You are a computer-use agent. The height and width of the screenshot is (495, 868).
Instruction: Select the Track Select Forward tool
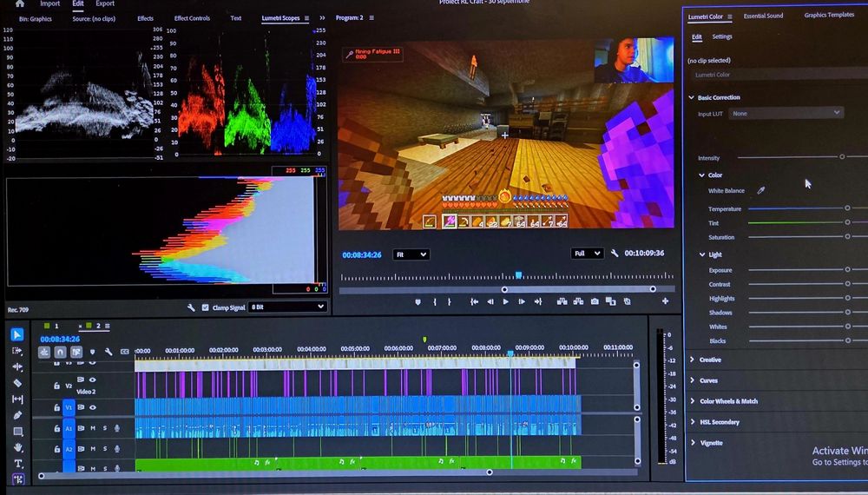click(17, 351)
